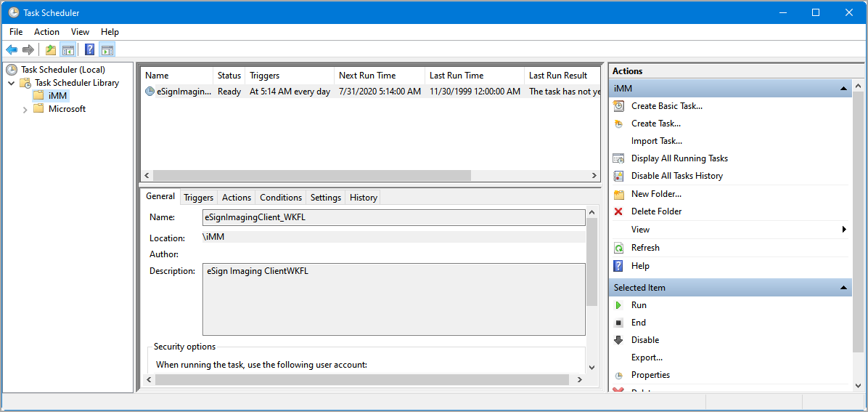Click the red Delete Folder icon
The height and width of the screenshot is (412, 868).
point(619,211)
